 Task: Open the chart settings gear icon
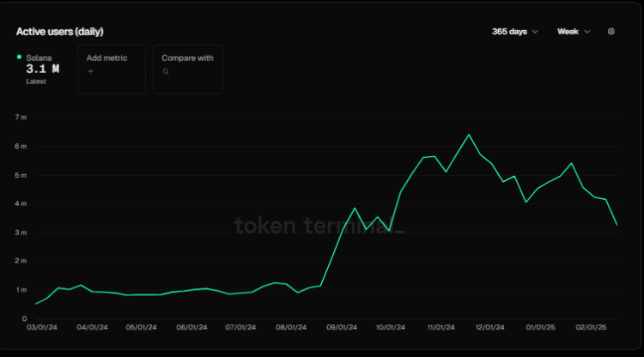click(x=611, y=32)
